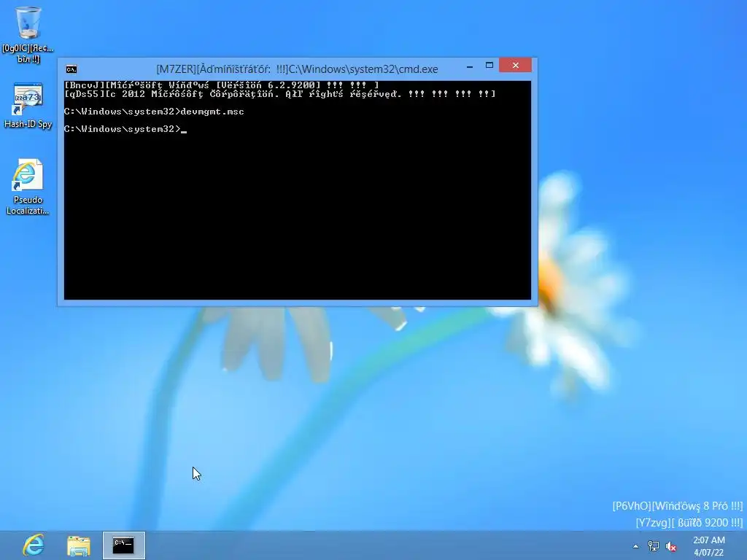Click the Command Prompt taskbar button
Viewport: 747px width, 560px height.
124,545
